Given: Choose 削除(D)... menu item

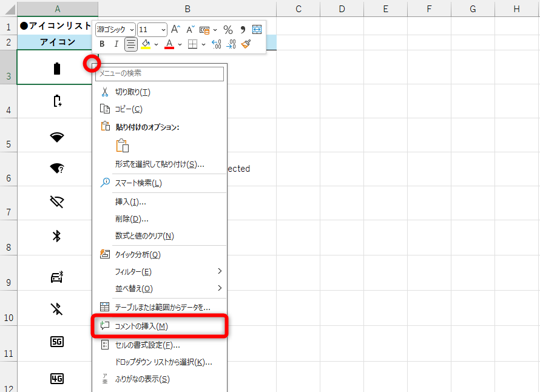Looking at the screenshot, I should click(x=160, y=218).
